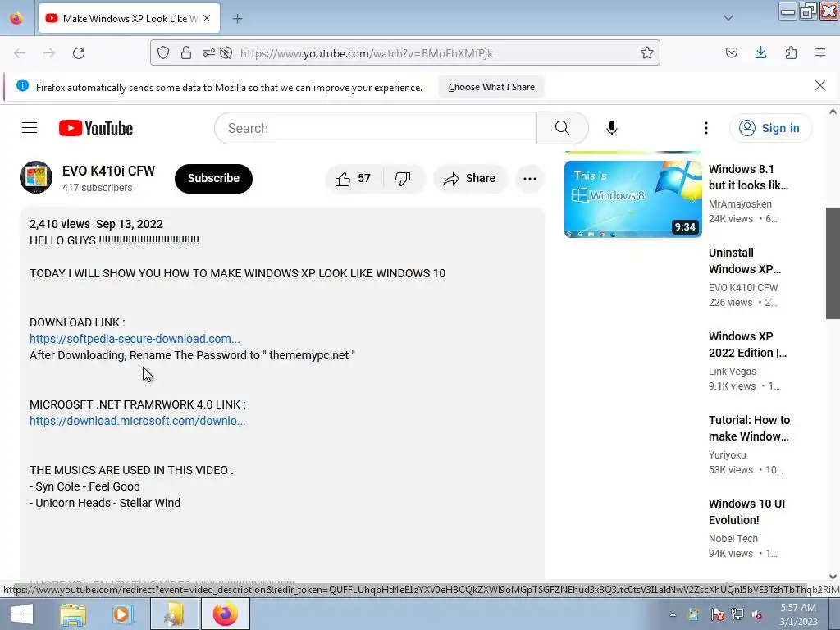This screenshot has height=630, width=840.
Task: Sign in to YouTube
Action: [770, 128]
